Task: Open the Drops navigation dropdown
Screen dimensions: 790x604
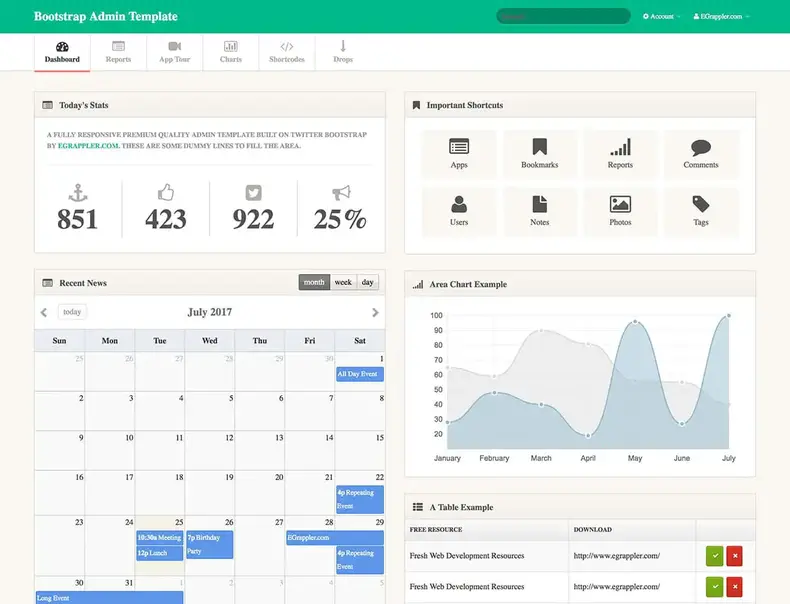Action: (343, 52)
